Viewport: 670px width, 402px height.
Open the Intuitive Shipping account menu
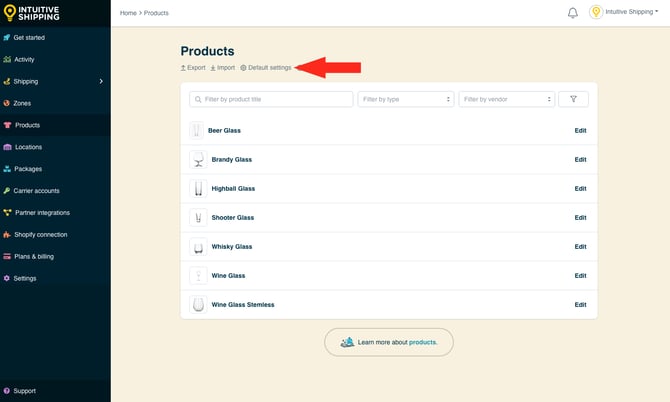coord(632,12)
